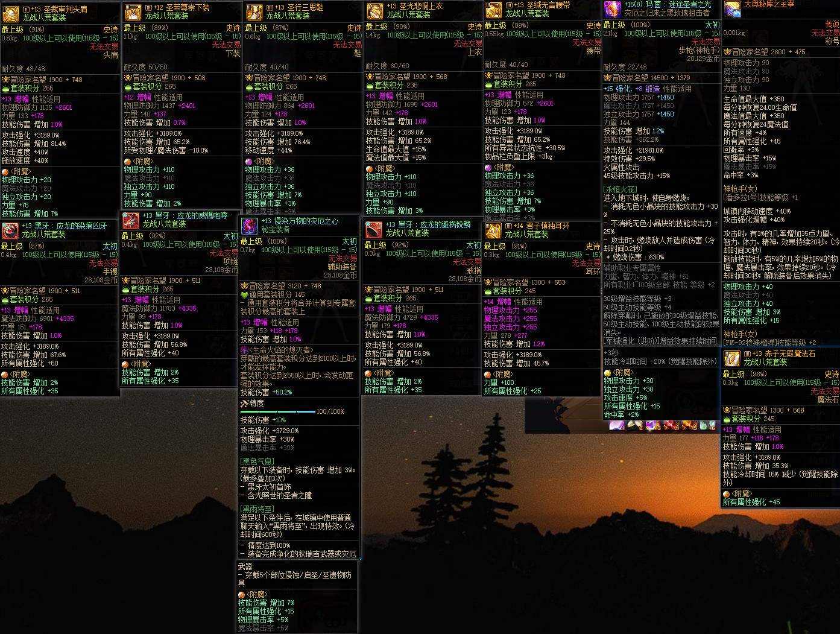
Task: Click the 赤子无瑕魔法石 magic stone icon
Action: tap(731, 358)
